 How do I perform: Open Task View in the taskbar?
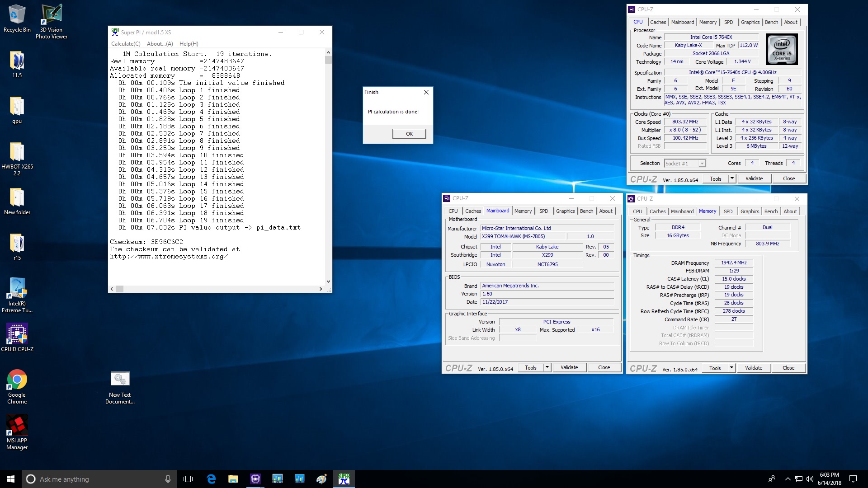(x=188, y=479)
